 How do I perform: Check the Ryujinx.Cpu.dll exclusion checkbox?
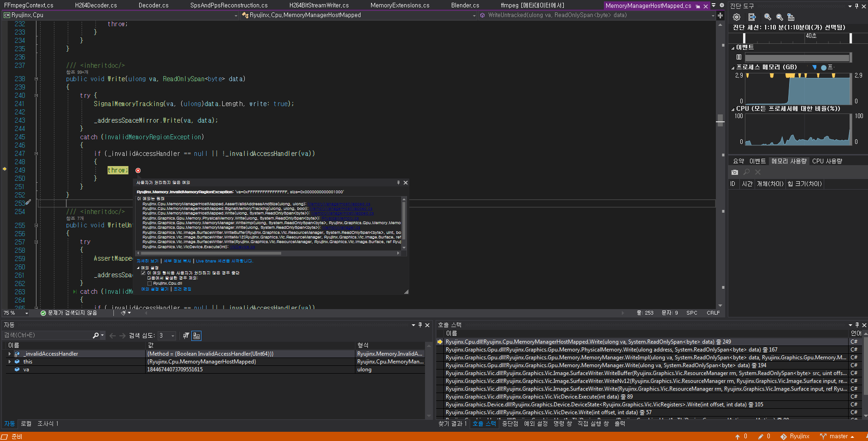pyautogui.click(x=149, y=283)
